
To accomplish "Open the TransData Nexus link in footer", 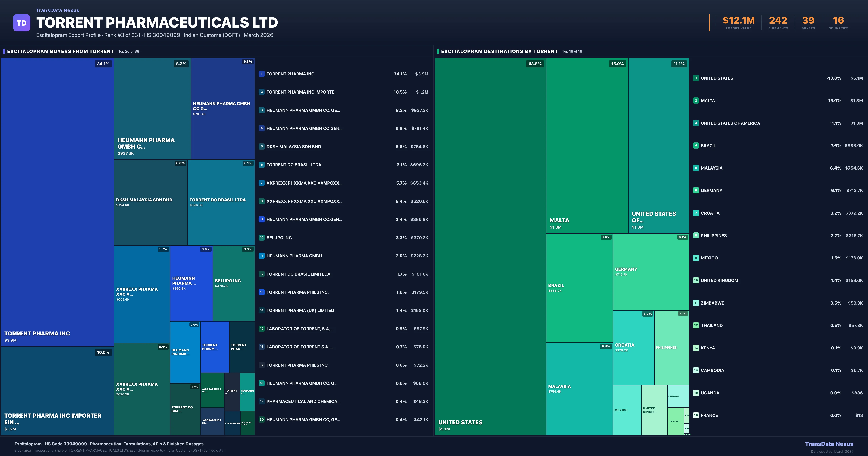I will [830, 444].
